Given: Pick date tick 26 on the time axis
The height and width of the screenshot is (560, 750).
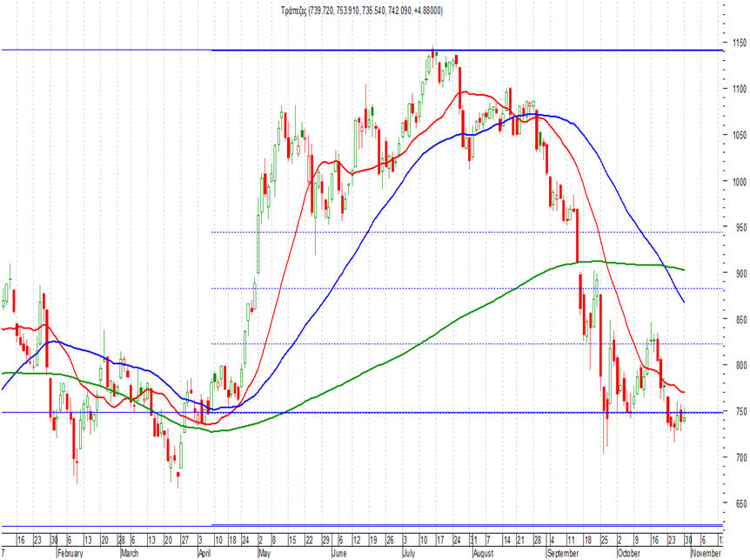Looking at the screenshot, I should tap(391, 540).
